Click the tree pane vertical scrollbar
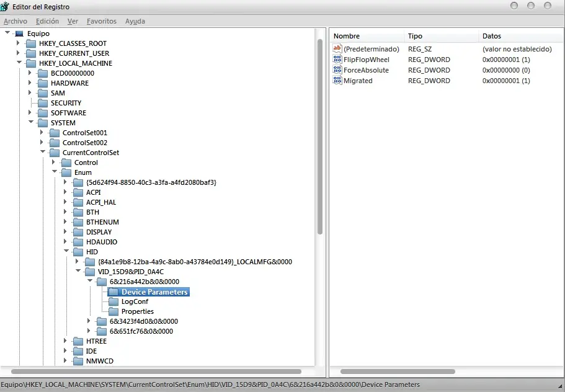Image resolution: width=565 pixels, height=392 pixels. 319,137
